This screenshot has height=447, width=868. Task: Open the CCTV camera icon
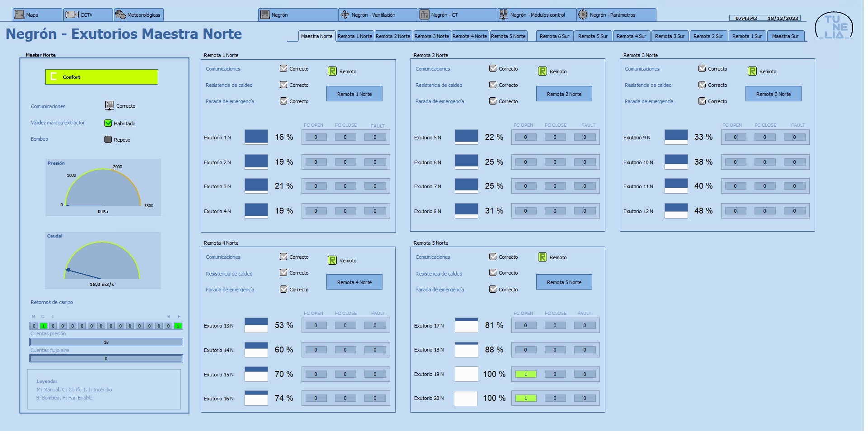click(72, 14)
